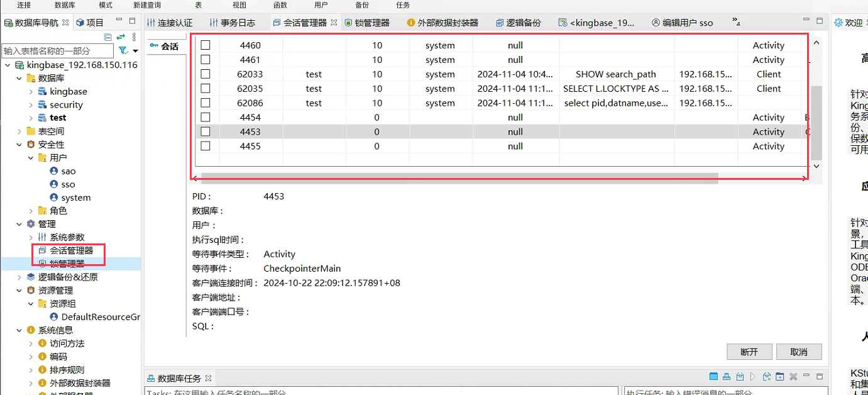The height and width of the screenshot is (395, 868).
Task: Click the green-blue link with editor arrows icon
Action: [x=121, y=37]
